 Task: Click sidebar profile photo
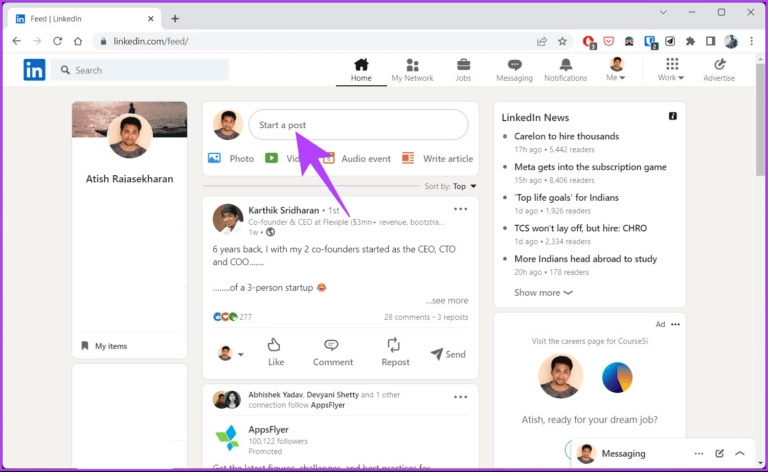[x=129, y=136]
